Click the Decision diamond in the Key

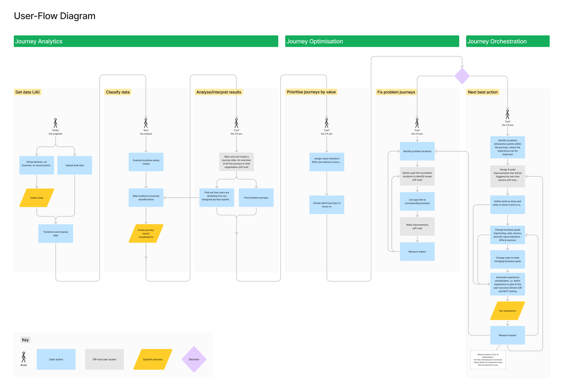point(194,359)
